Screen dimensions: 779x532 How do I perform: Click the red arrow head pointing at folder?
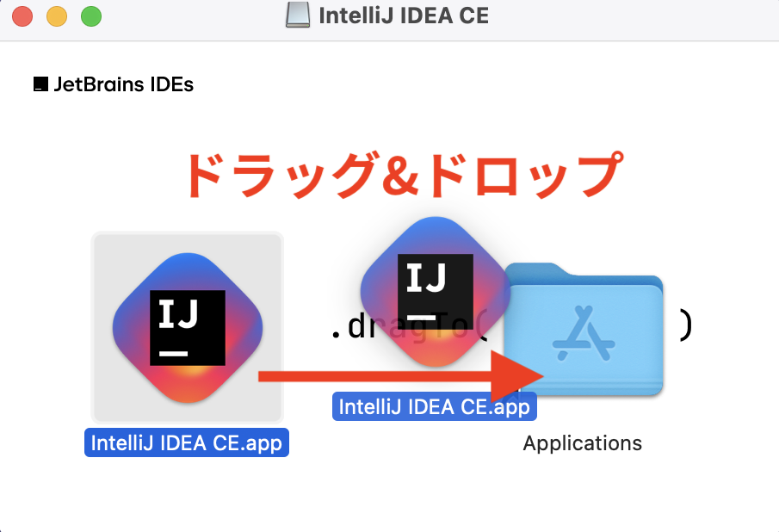[517, 376]
